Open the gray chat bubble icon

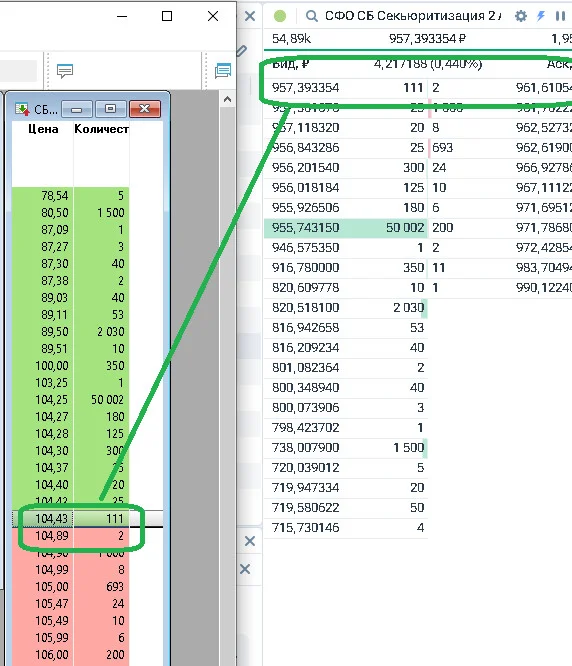tap(65, 71)
